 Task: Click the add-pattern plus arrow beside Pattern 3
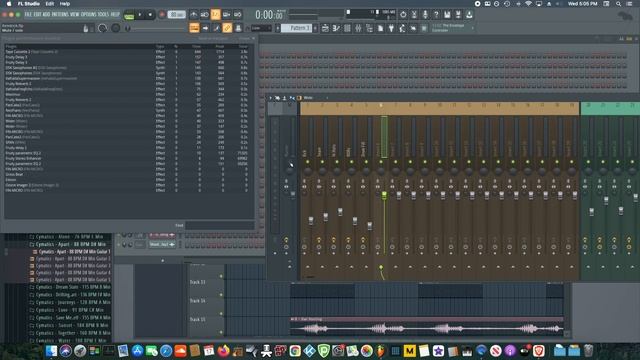[315, 28]
